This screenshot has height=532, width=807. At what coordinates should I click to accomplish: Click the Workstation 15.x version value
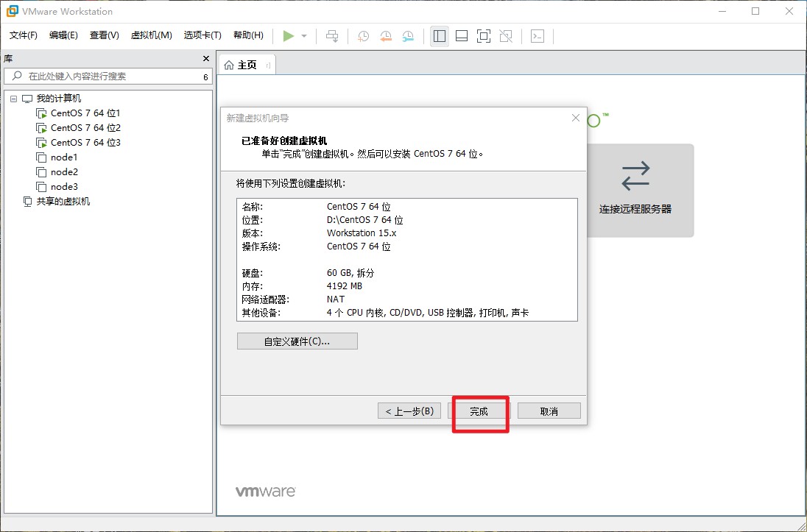point(362,233)
